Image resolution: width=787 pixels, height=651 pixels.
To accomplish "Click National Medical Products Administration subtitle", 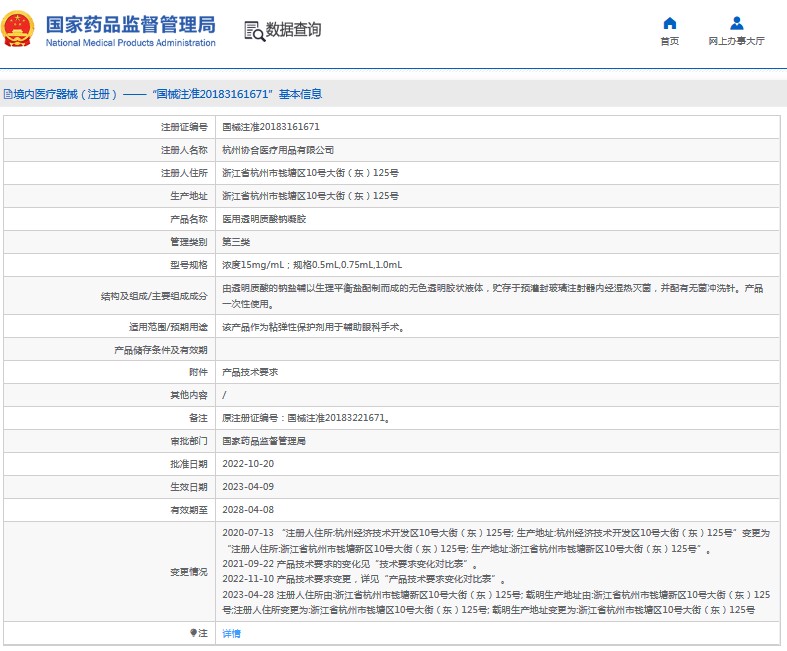I will (x=130, y=43).
